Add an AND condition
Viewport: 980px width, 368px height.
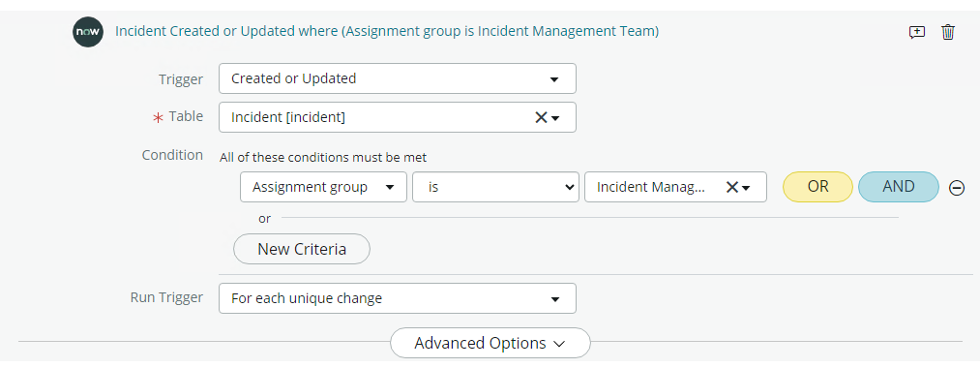point(899,187)
